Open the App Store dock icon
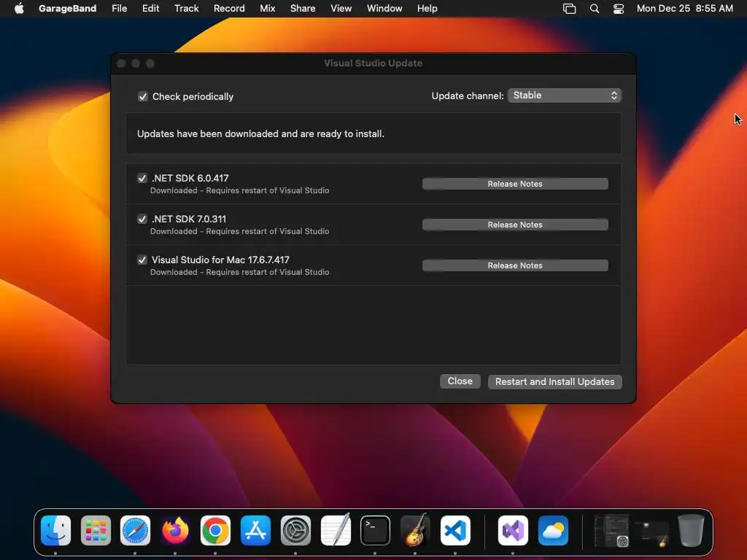This screenshot has height=560, width=747. [x=255, y=531]
